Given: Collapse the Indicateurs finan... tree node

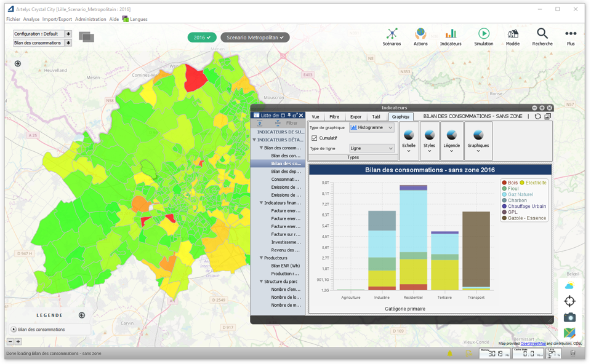Looking at the screenshot, I should click(261, 203).
